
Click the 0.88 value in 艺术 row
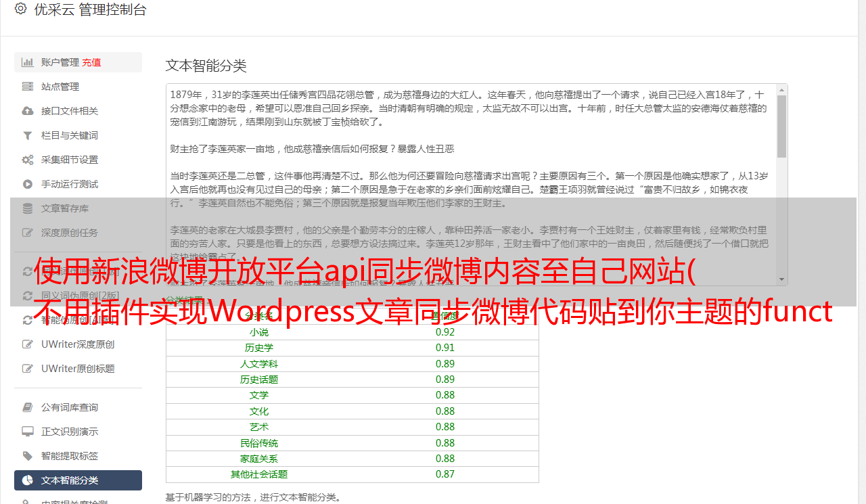[445, 427]
